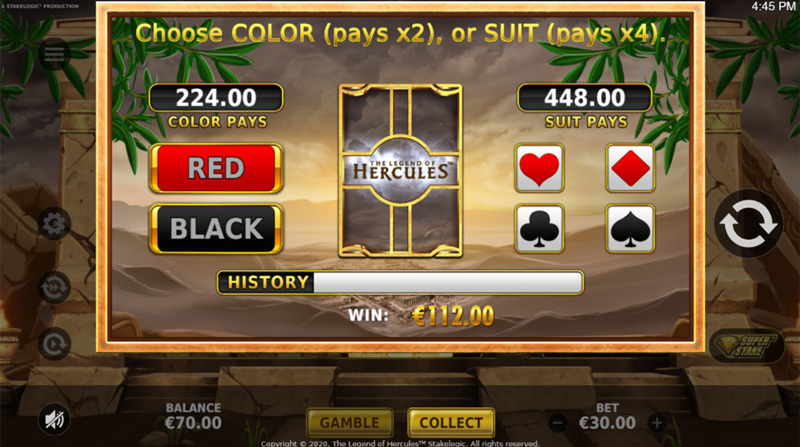This screenshot has height=447, width=800.
Task: Bet on BLACK color
Action: (216, 229)
